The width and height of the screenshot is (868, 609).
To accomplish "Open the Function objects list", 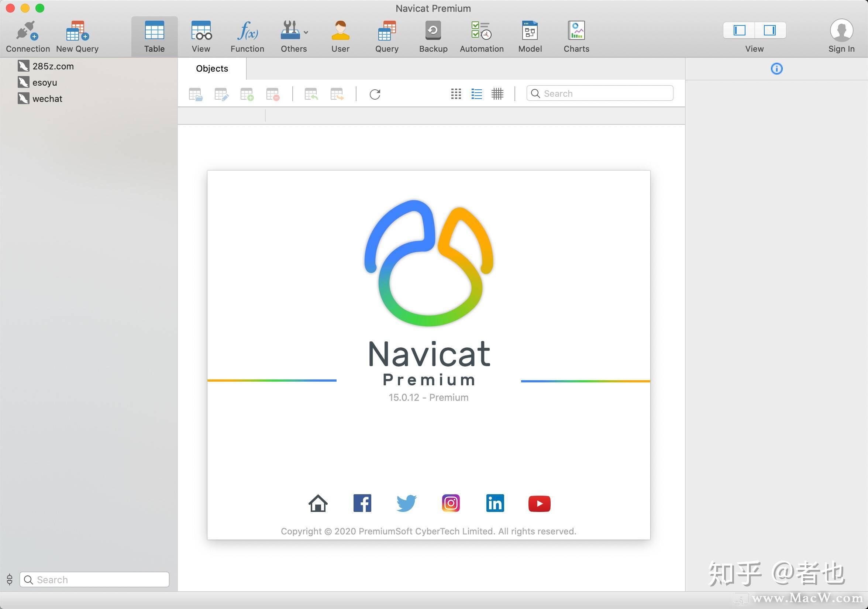I will (247, 36).
